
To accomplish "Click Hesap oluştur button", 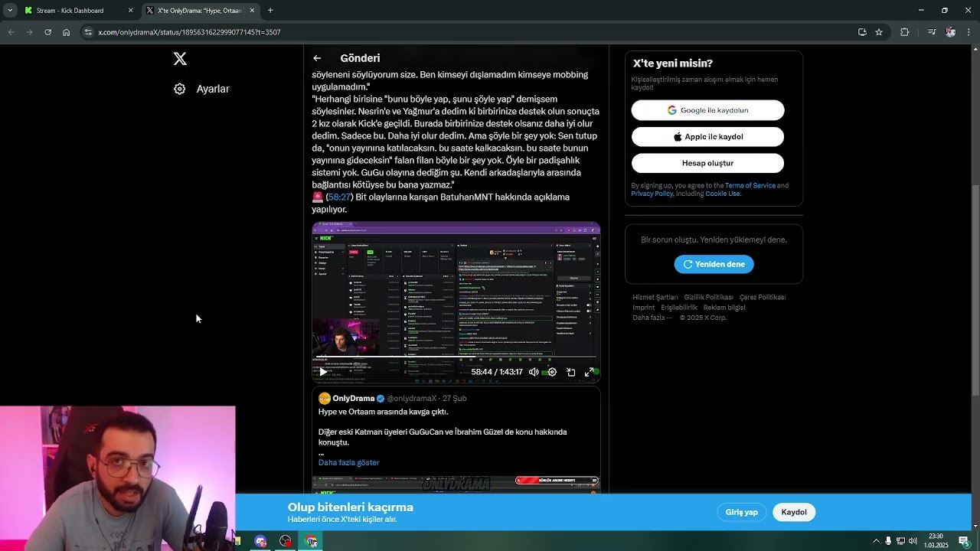I will click(707, 163).
